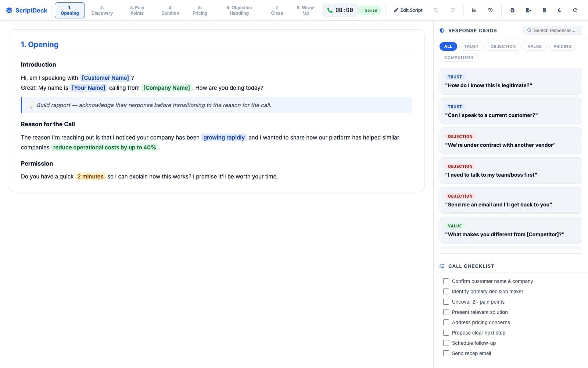This screenshot has height=368, width=588.
Task: Open the 3. Pain Points tab
Action: pyautogui.click(x=137, y=10)
